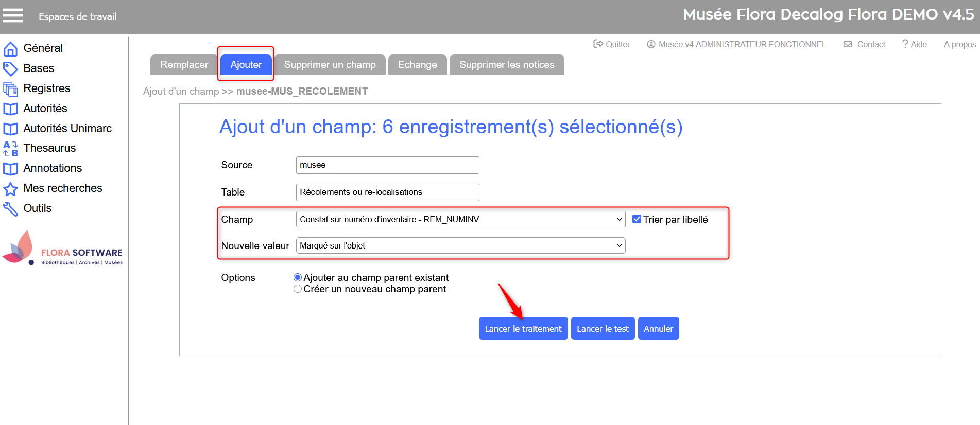Click the Source input field

tap(387, 165)
